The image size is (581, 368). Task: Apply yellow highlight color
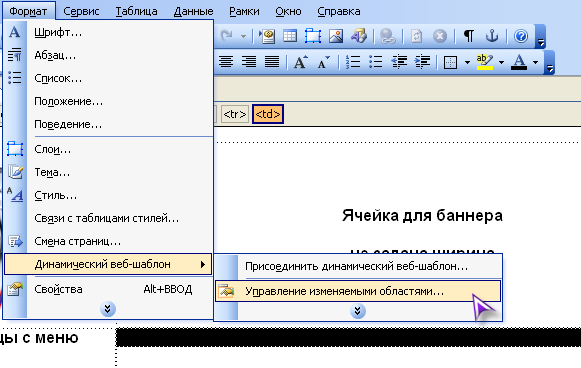(x=485, y=62)
